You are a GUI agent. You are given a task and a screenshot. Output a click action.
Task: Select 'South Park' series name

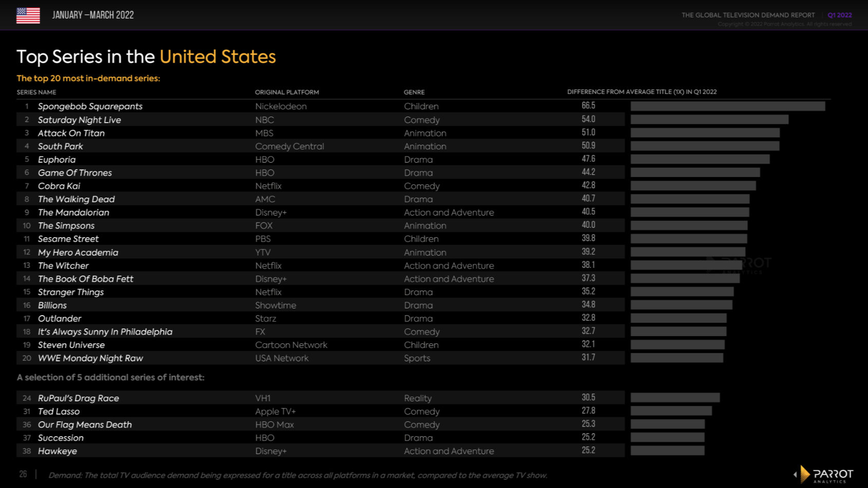(x=61, y=146)
